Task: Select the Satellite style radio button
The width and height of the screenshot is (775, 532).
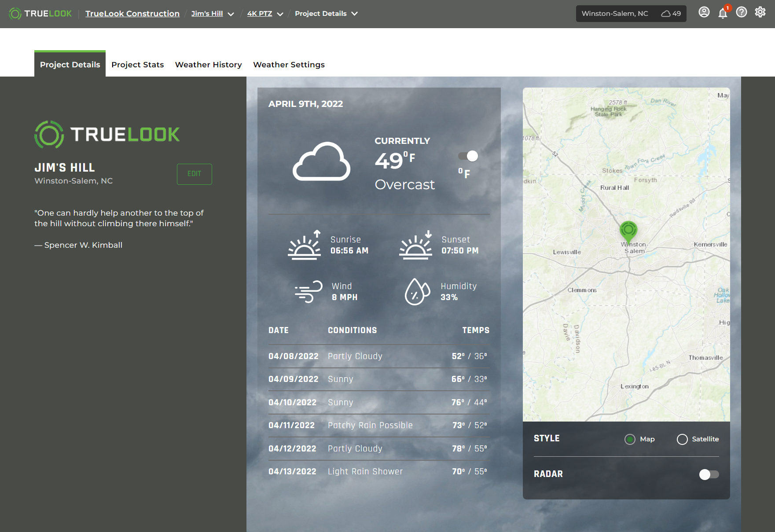Action: 682,439
